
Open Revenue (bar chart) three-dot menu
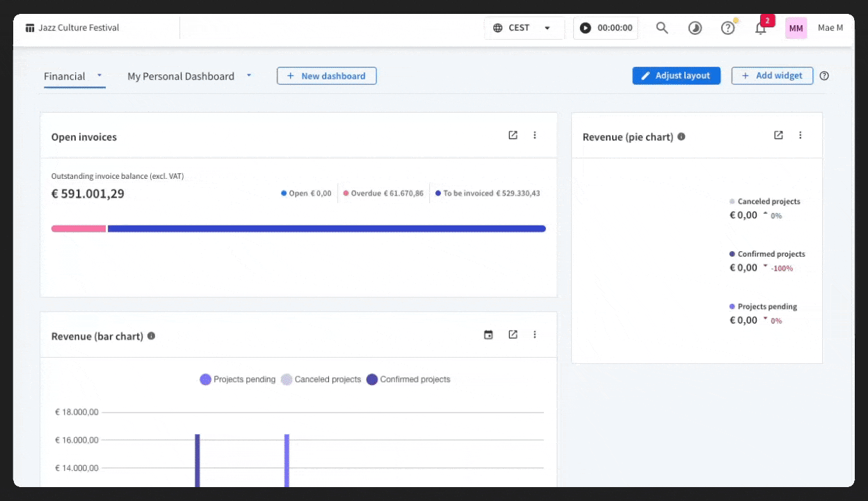[535, 335]
